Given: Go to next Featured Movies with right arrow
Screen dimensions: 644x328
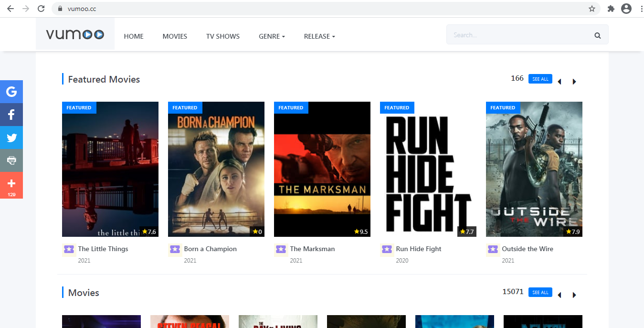Looking at the screenshot, I should [x=574, y=82].
